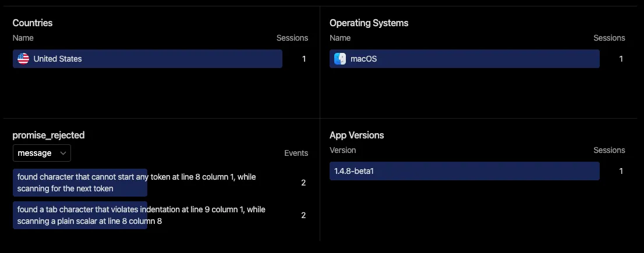Click the Countries panel heading
Viewport: 644px width, 253px height.
[x=33, y=23]
